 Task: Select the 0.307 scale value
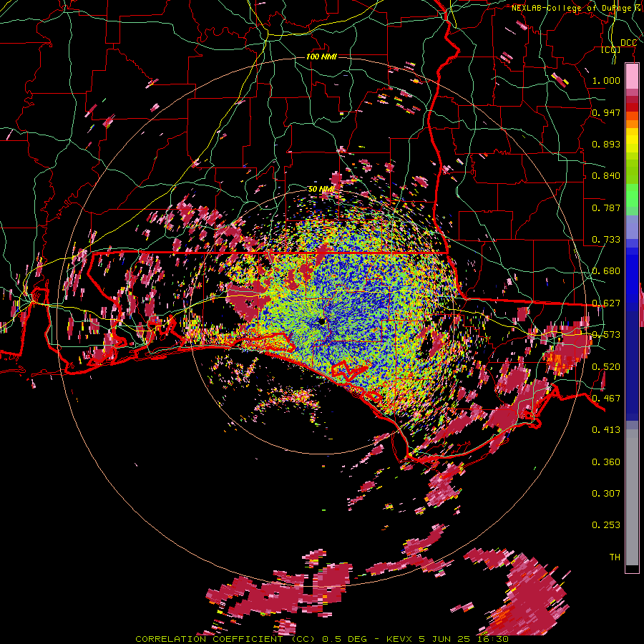(x=606, y=493)
